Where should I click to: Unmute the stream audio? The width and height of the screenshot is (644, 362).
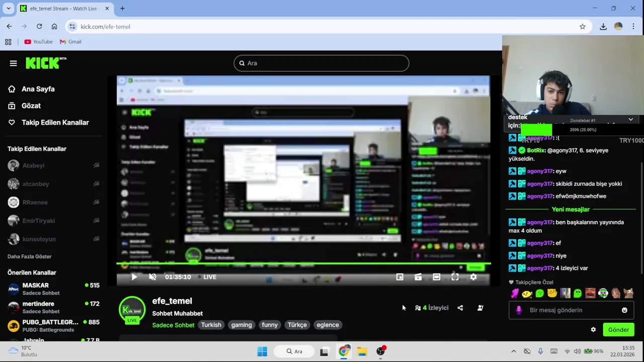[152, 277]
